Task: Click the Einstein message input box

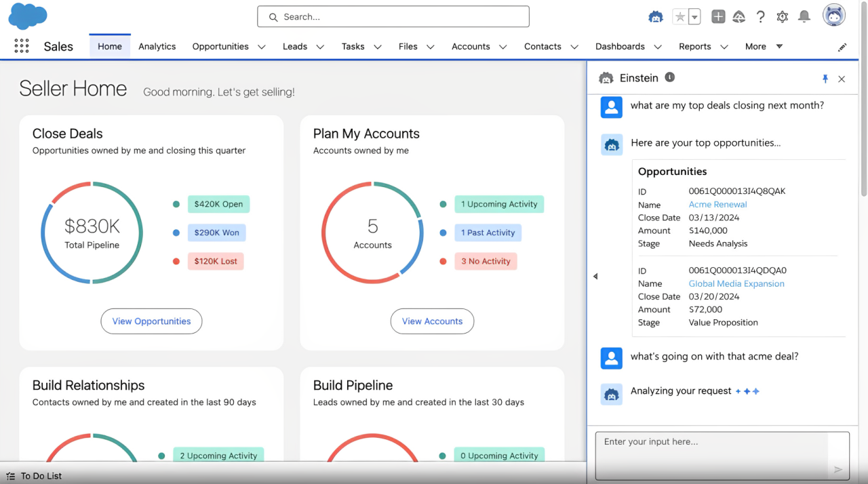Action: point(722,456)
